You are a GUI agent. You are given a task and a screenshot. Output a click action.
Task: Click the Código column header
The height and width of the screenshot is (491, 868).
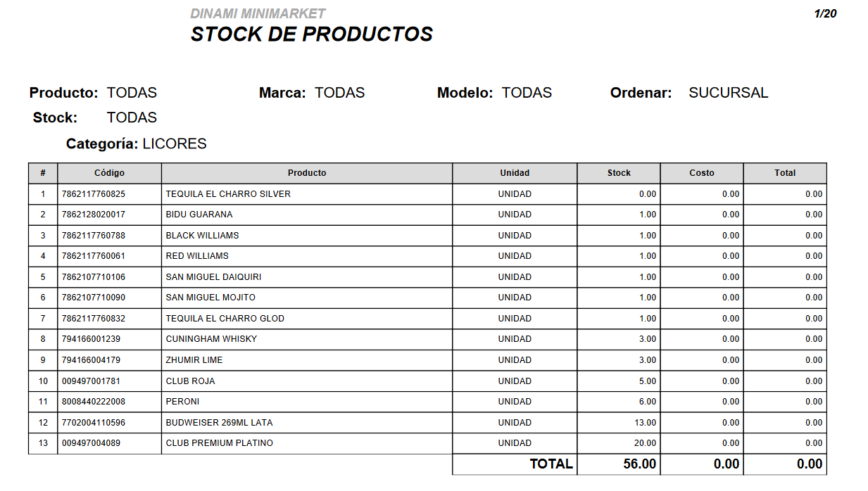pyautogui.click(x=109, y=173)
